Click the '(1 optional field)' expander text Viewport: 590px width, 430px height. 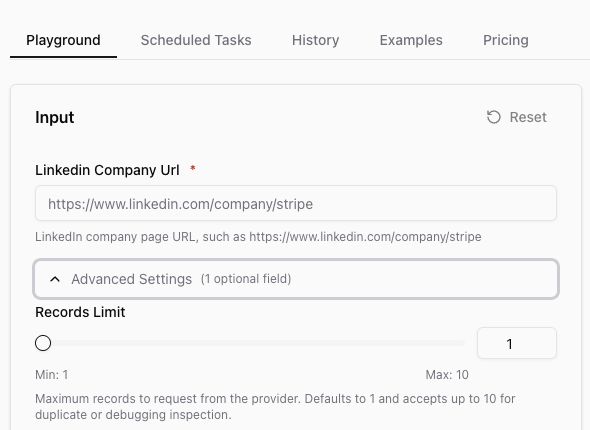(246, 279)
